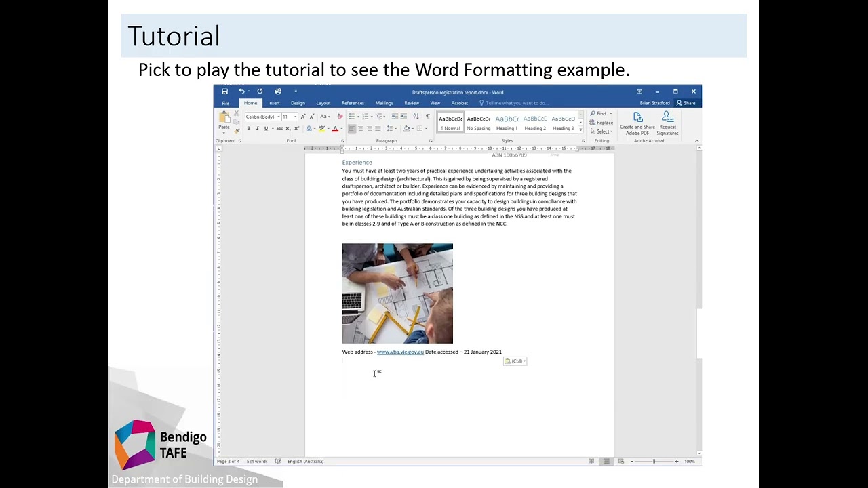Screen dimensions: 868x488
Task: Click the Share button
Action: [x=686, y=103]
